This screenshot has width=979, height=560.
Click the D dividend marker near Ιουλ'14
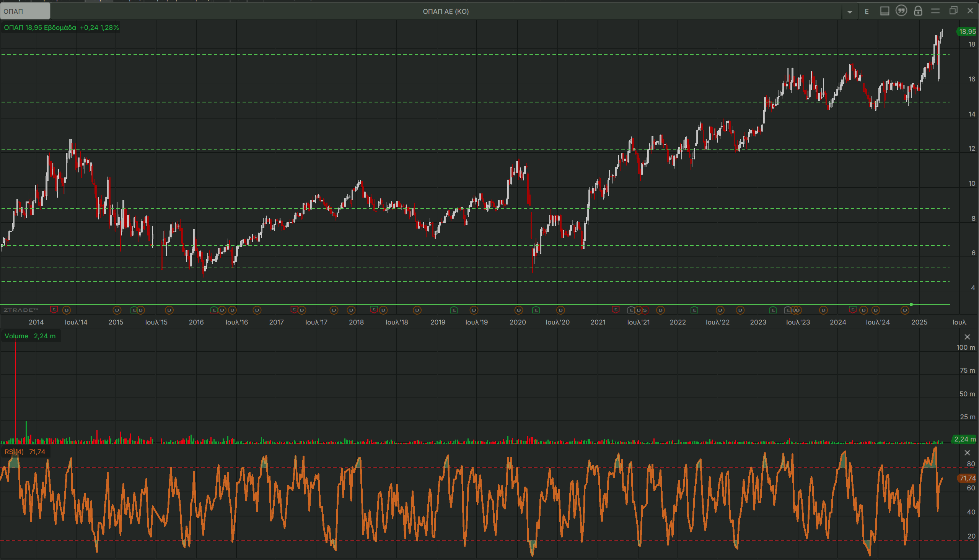[67, 310]
